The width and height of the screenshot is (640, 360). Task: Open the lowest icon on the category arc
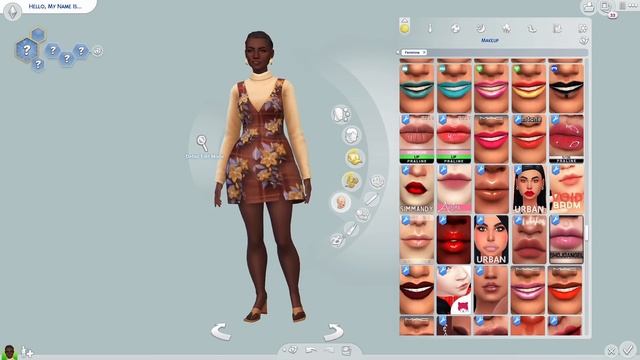(x=337, y=240)
